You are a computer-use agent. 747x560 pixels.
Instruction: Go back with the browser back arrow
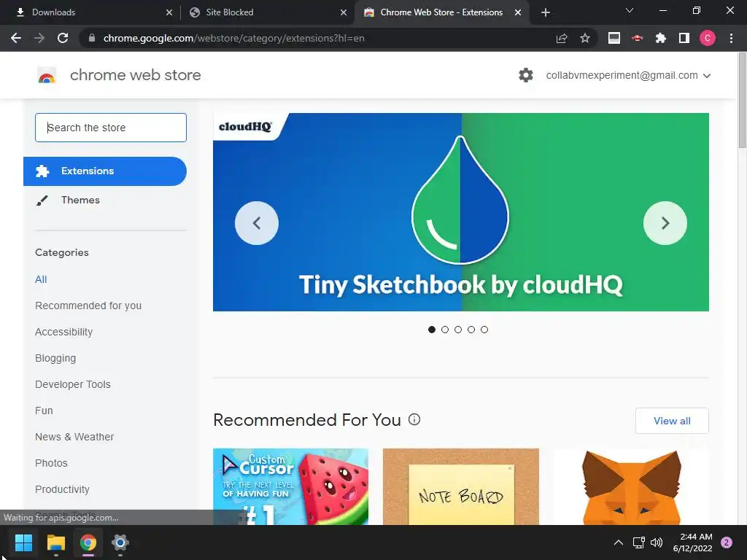click(x=16, y=38)
